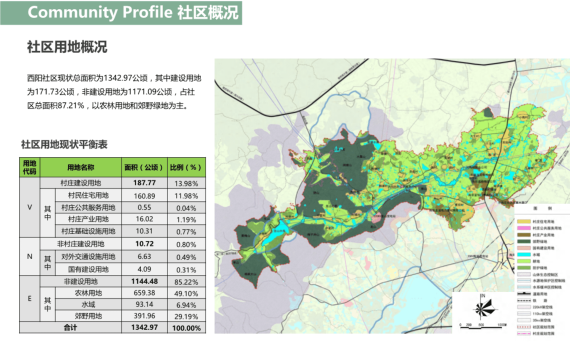Click the cyan water area legend swatch
The image size is (570, 360).
tap(523, 255)
